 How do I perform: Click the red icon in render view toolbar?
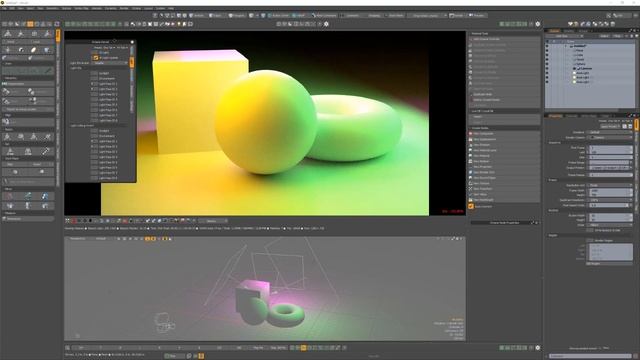(74, 221)
